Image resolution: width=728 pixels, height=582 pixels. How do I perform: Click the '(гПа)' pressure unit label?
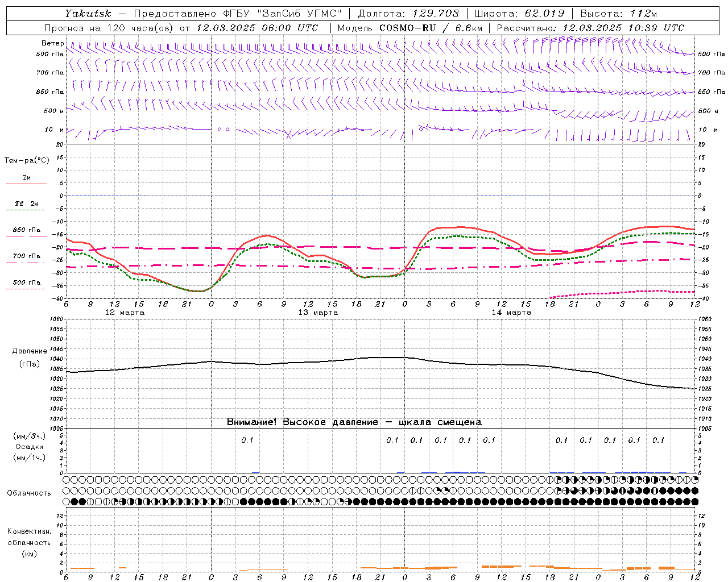point(30,364)
